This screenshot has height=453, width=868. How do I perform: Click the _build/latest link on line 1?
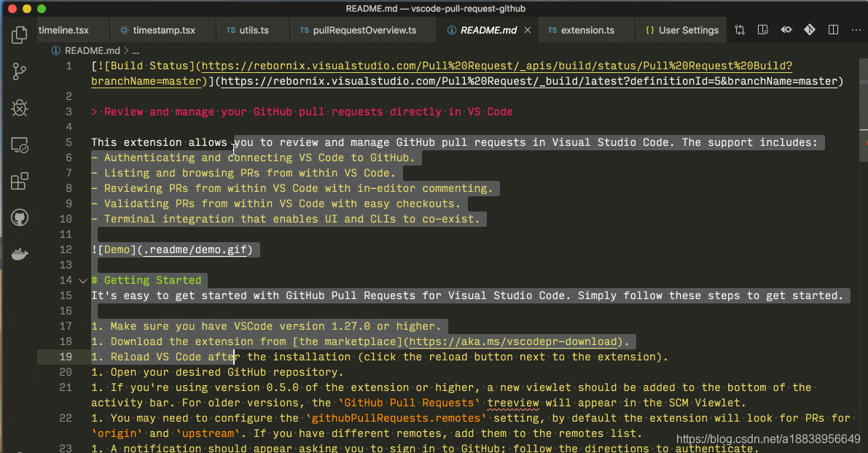pyautogui.click(x=529, y=82)
